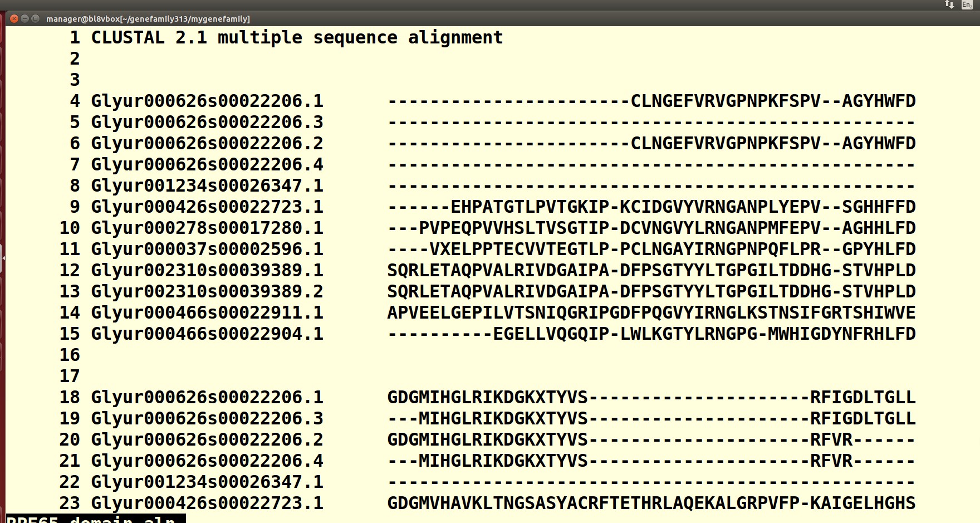Click the GDGMIHGLRIKDGKXTYVS sequence on line 18
Viewport: 980px width, 523px height.
(651, 398)
